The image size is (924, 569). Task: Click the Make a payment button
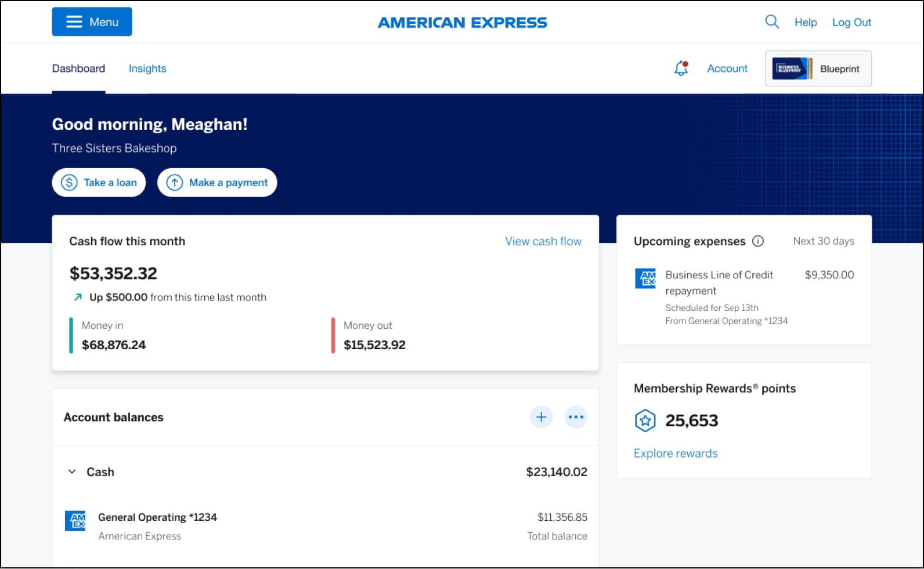click(217, 183)
